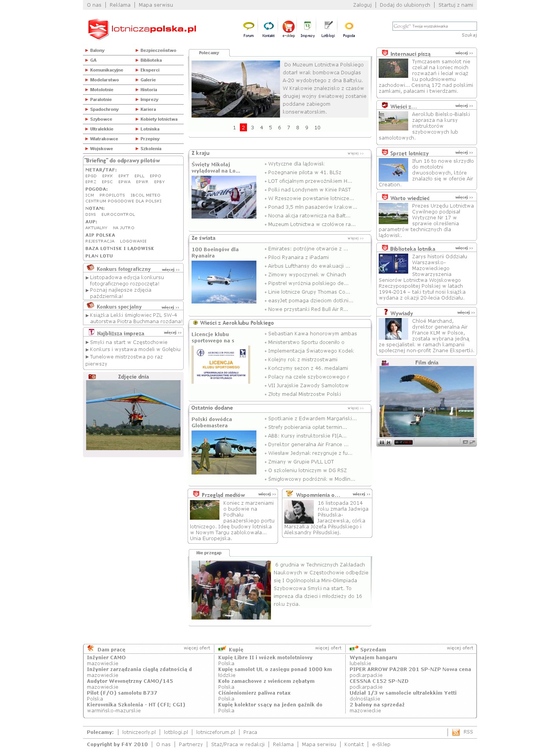Click the lotniczapolska.pl logo
Image resolution: width=560 pixels, height=754 pixels.
tap(142, 29)
